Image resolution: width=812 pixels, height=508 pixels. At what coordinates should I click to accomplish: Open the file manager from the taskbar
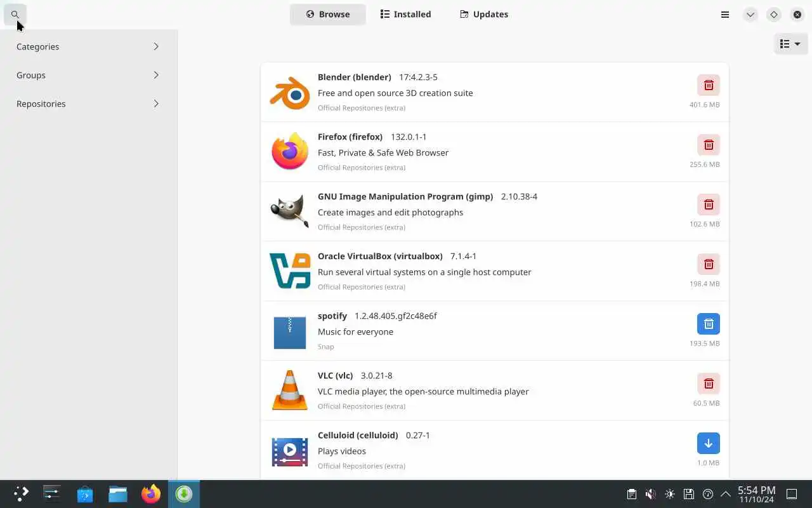point(118,493)
